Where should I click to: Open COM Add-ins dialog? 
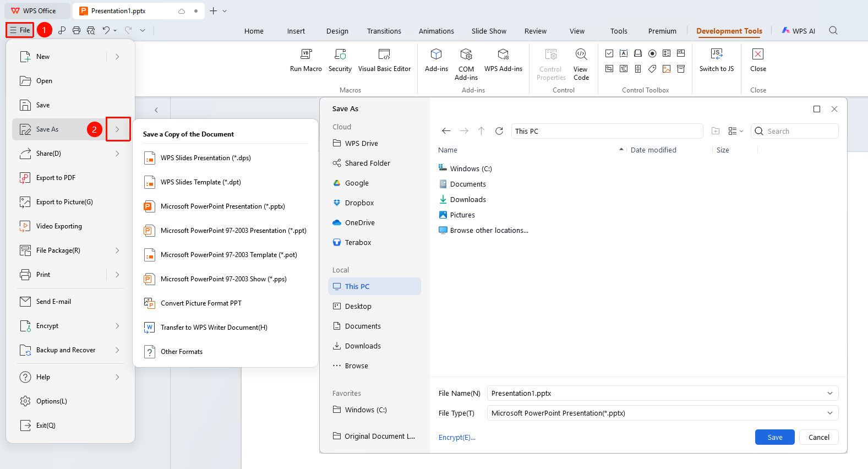click(466, 64)
